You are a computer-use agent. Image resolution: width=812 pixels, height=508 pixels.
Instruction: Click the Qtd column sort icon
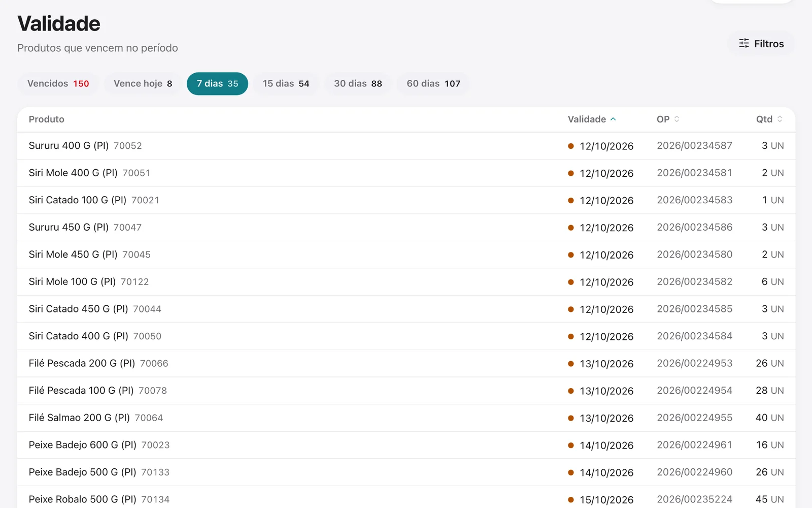coord(780,119)
